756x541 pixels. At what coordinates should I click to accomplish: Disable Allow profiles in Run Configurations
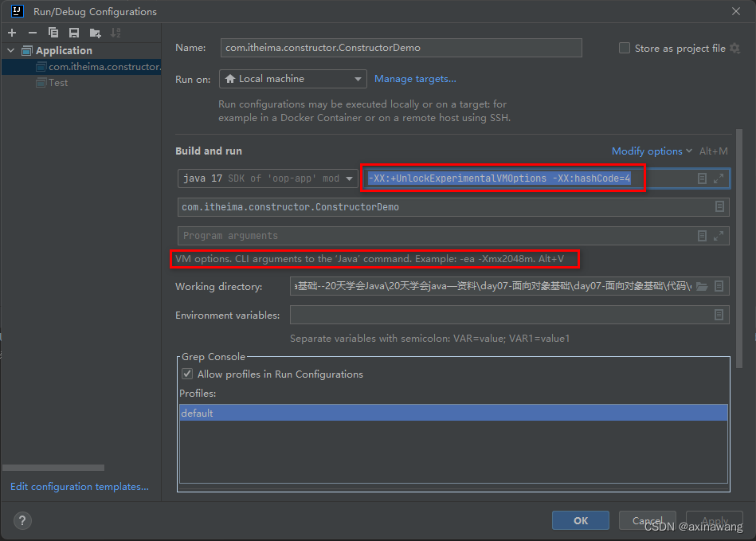(186, 374)
